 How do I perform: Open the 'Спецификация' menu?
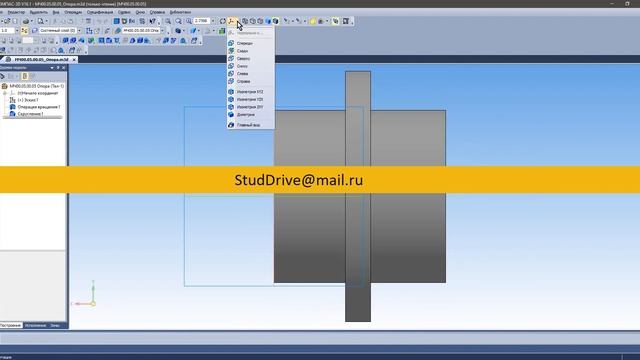pyautogui.click(x=100, y=12)
